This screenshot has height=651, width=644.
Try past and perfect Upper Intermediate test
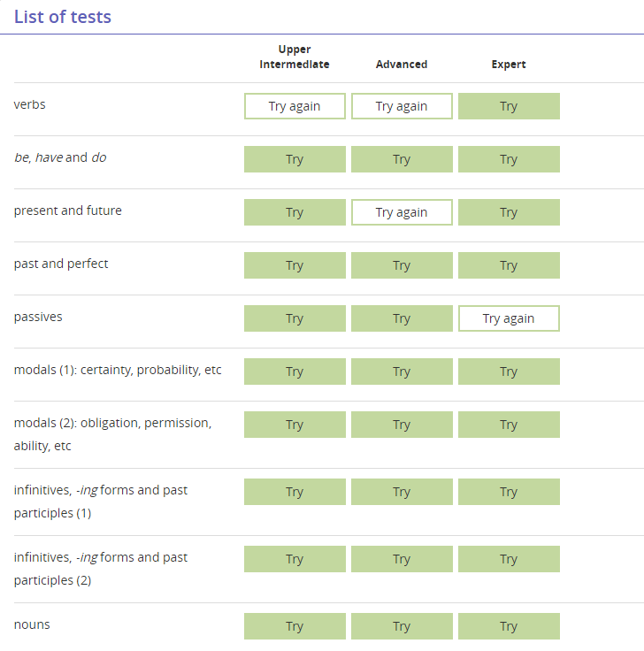pyautogui.click(x=295, y=265)
